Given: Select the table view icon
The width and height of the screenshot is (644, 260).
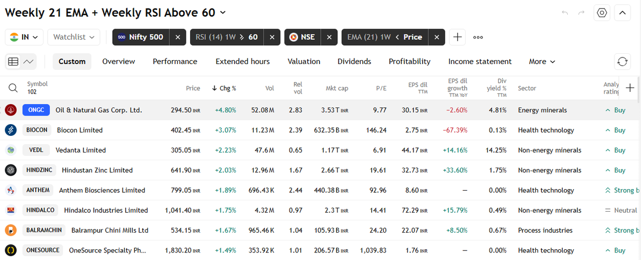Looking at the screenshot, I should click(x=13, y=62).
